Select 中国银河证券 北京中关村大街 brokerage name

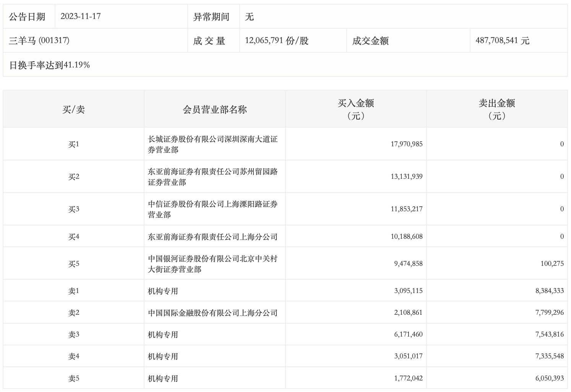pos(213,264)
